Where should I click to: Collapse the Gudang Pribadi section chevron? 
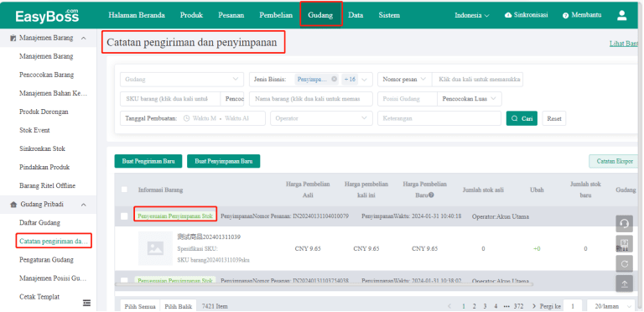point(84,205)
